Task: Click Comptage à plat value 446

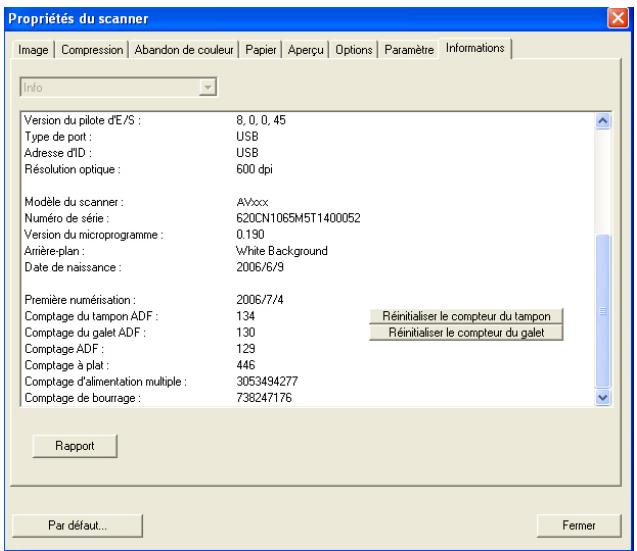Action: pos(245,364)
